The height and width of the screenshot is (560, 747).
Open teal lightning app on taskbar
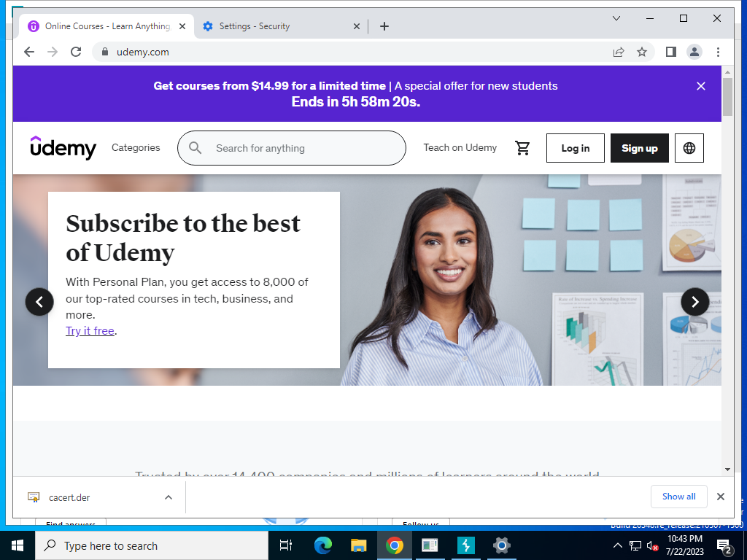[x=465, y=545]
